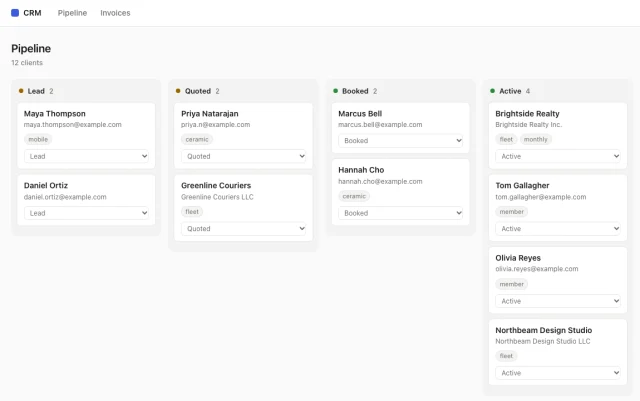This screenshot has height=401, width=640.
Task: Click priya.n@example.com email
Action: tap(216, 125)
